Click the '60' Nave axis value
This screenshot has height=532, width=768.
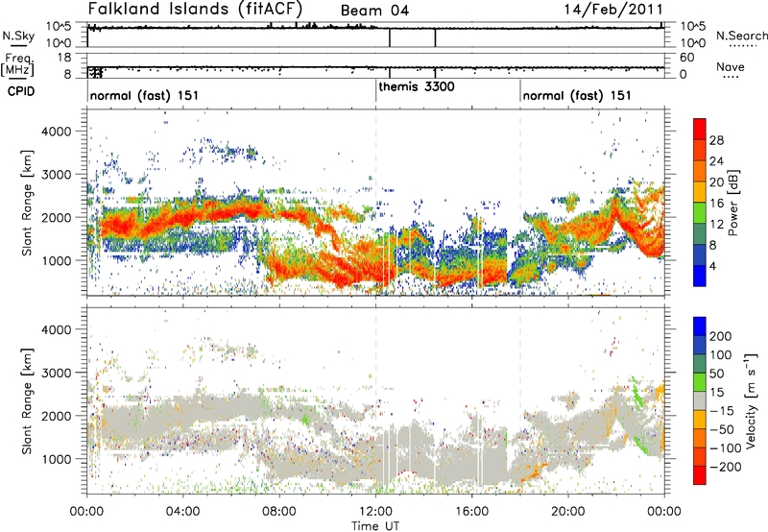tap(687, 58)
